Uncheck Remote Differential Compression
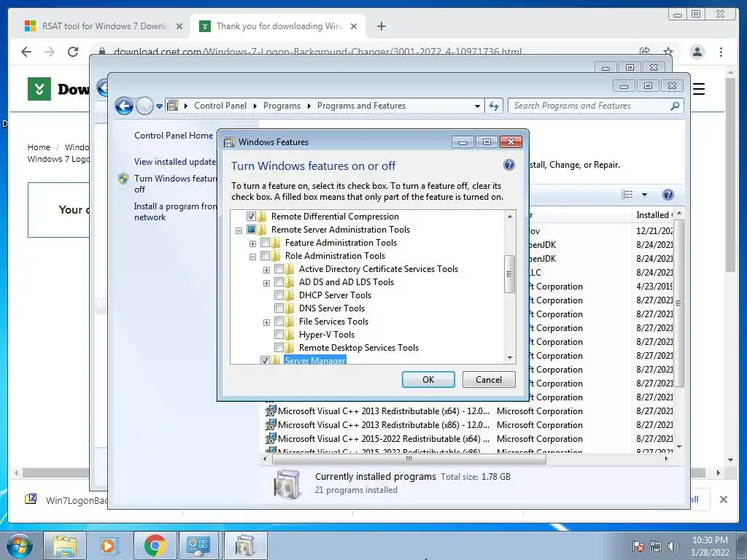Screen dimensions: 747x560 point(251,216)
